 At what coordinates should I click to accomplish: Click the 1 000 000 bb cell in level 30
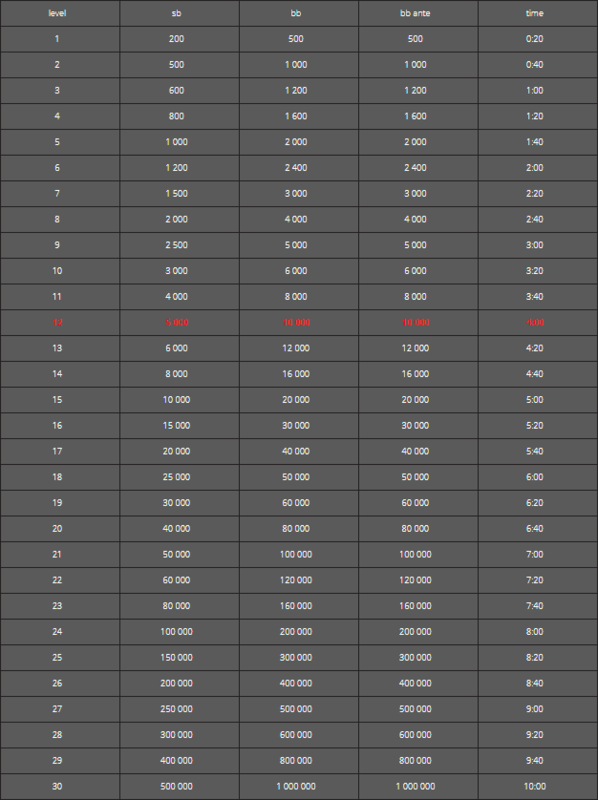point(296,786)
